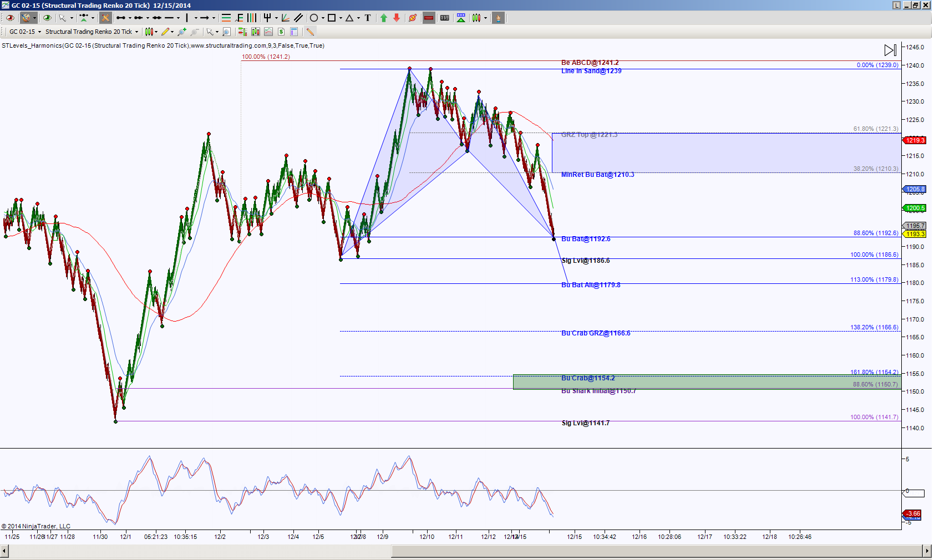The width and height of the screenshot is (934, 560).
Task: Open the color palette tool
Action: [26, 18]
